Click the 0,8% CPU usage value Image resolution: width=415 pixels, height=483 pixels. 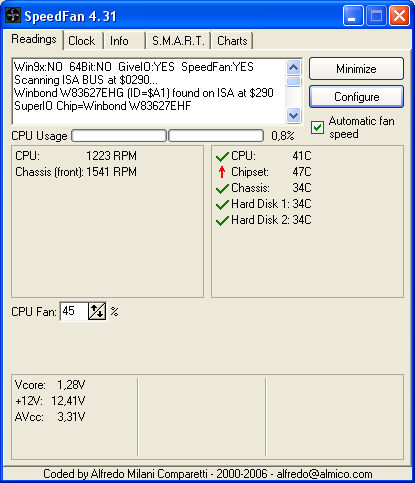coord(283,136)
